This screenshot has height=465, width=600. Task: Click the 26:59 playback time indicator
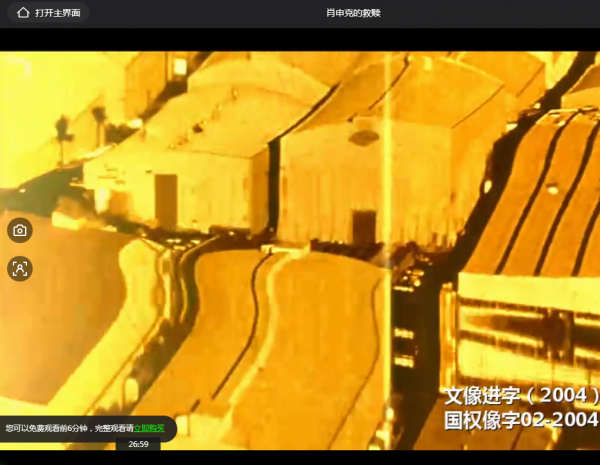[x=138, y=444]
